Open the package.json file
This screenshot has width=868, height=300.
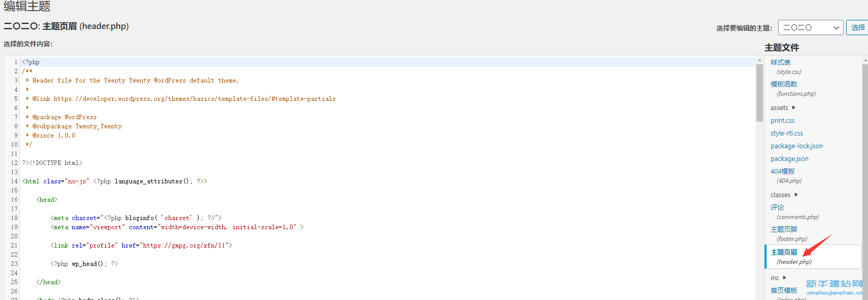[790, 158]
